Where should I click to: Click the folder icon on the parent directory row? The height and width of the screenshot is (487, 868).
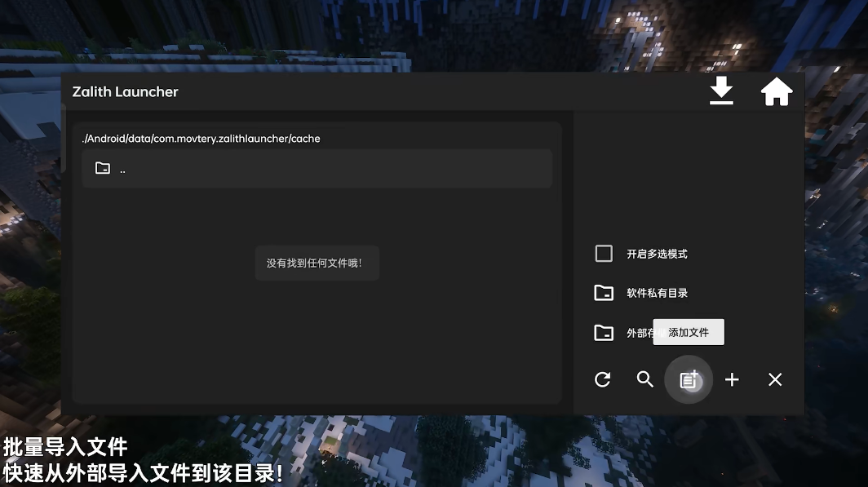coord(103,168)
